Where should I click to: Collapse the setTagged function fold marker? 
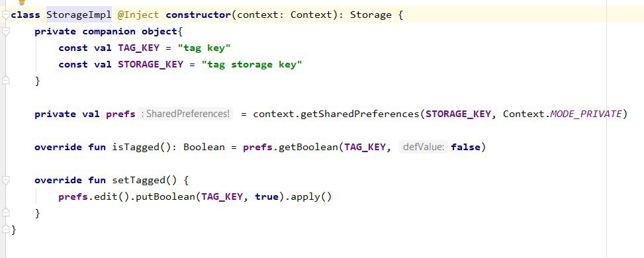[x=5, y=181]
